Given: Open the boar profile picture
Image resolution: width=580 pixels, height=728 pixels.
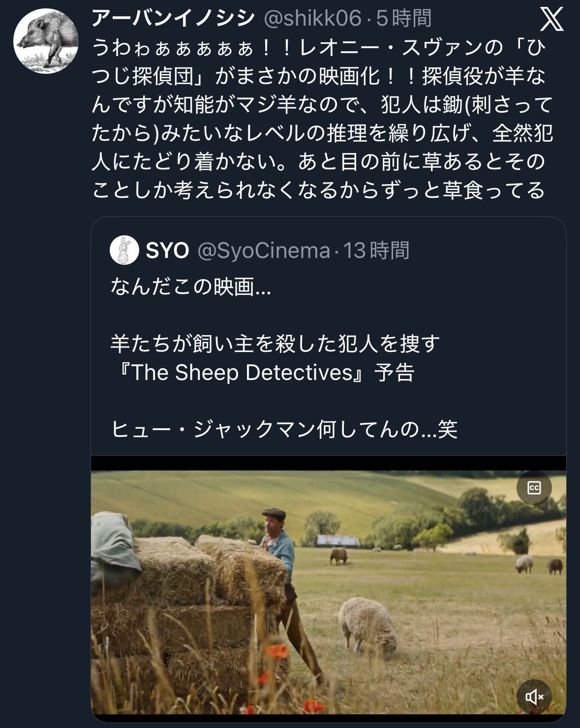Looking at the screenshot, I should click(x=45, y=41).
